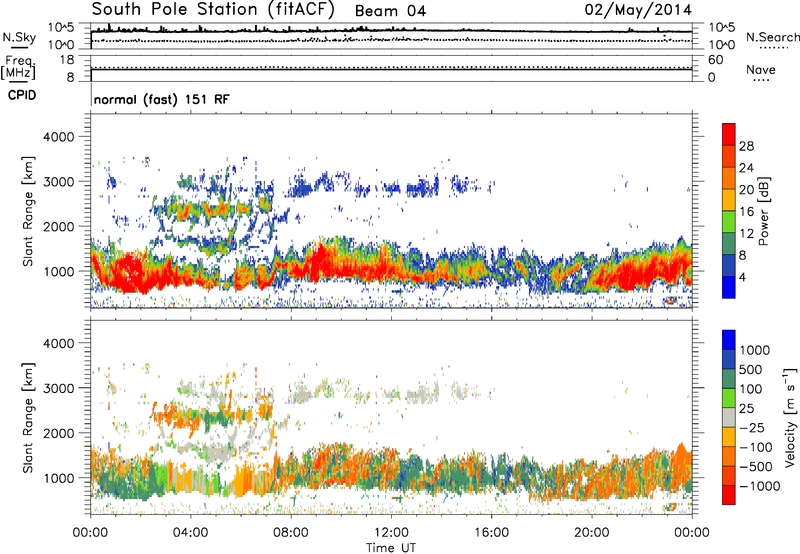Image resolution: width=800 pixels, height=554 pixels.
Task: Click the '28' power colorbar tick label
Action: (x=746, y=146)
